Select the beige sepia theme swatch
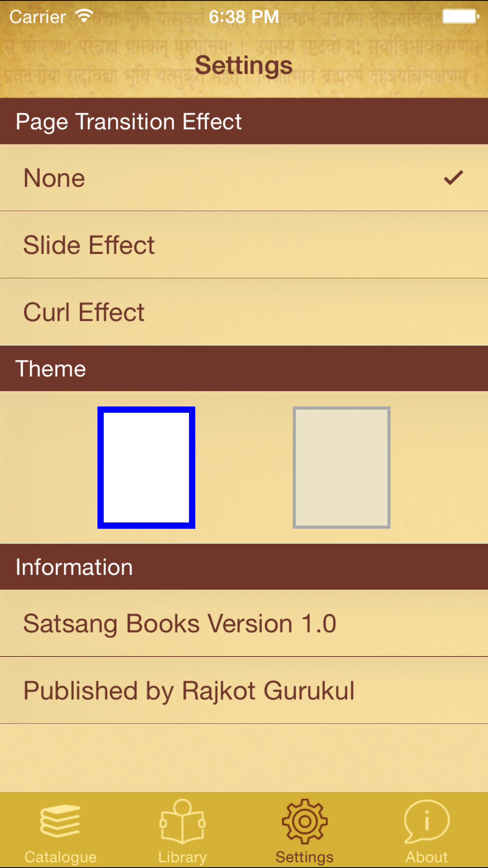 [341, 467]
